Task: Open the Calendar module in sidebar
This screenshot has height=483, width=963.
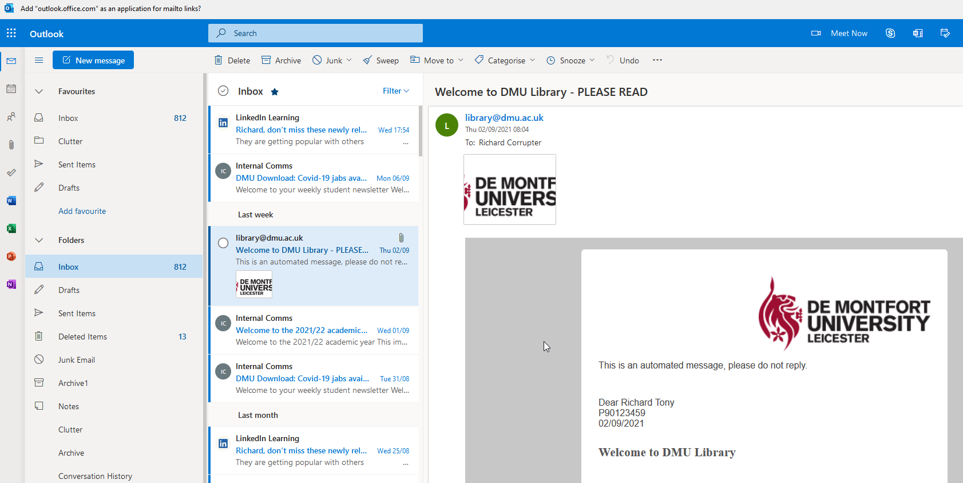Action: tap(11, 88)
